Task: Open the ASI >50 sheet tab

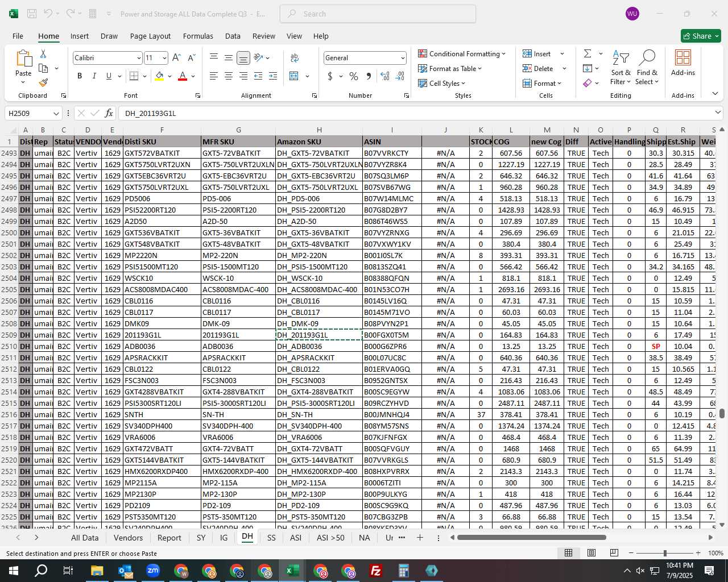Action: click(x=330, y=538)
